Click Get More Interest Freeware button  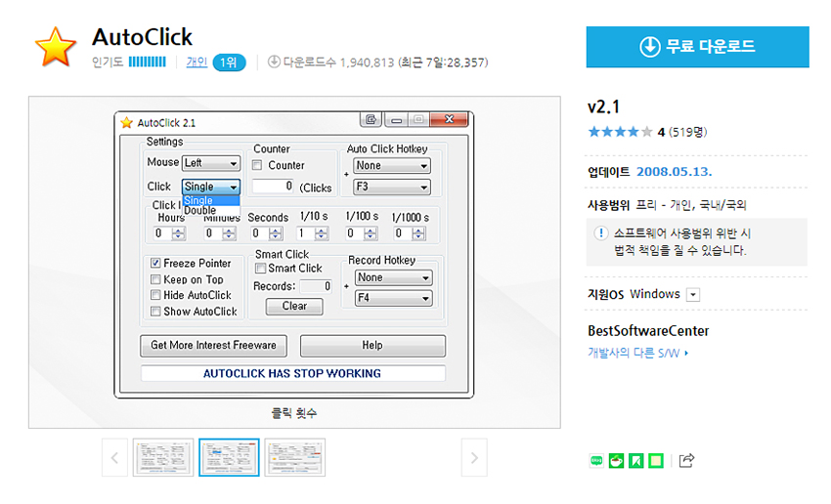[x=213, y=345]
